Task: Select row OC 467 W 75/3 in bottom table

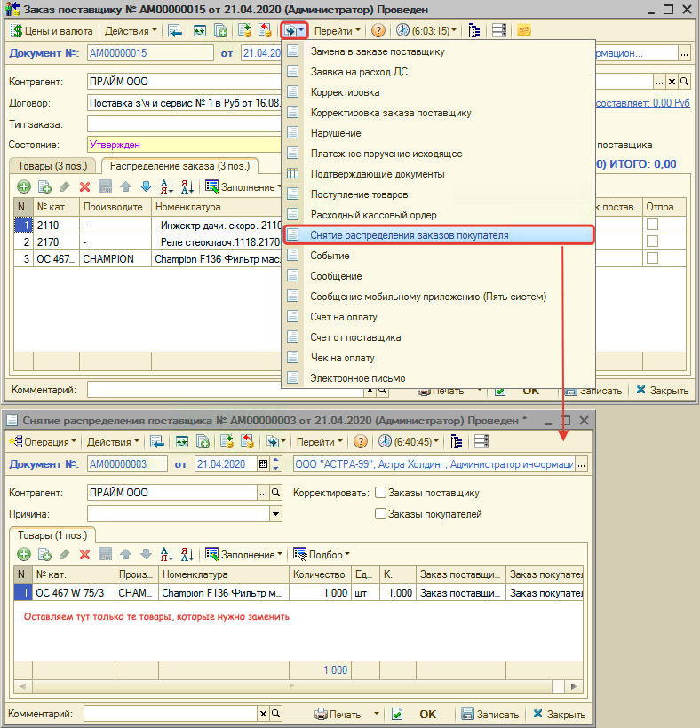Action: coord(298,593)
